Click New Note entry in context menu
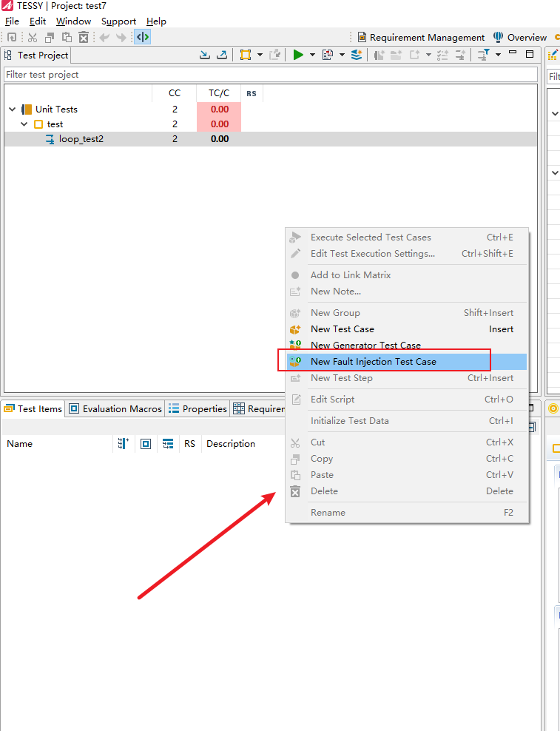560x731 pixels. (x=407, y=292)
